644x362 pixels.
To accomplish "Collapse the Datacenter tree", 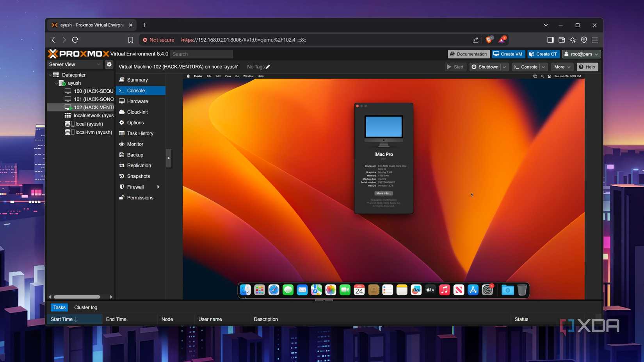I will [50, 75].
